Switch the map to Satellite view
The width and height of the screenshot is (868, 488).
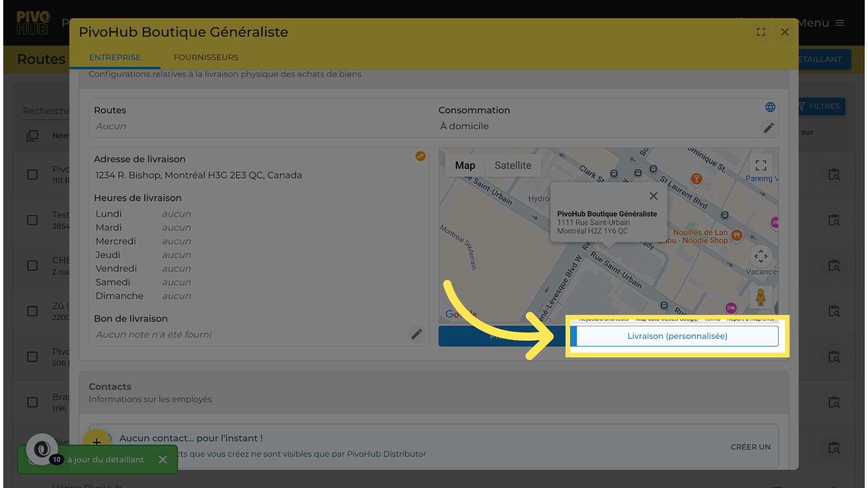[513, 165]
